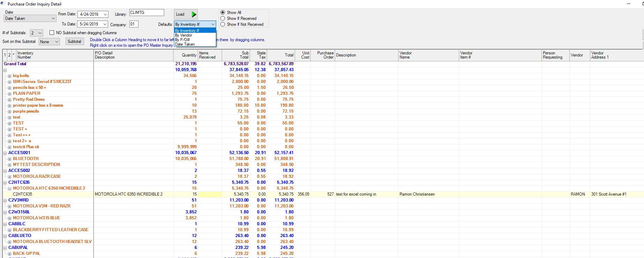The height and width of the screenshot is (258, 644).
Task: Expand MOTOROLA V3M - RED RAZR row
Action: pos(10,206)
